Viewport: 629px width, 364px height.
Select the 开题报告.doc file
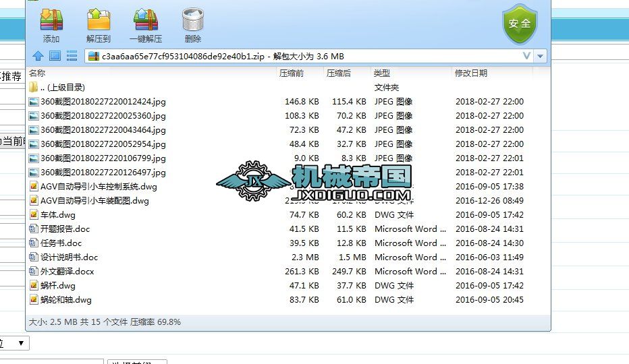pyautogui.click(x=65, y=229)
